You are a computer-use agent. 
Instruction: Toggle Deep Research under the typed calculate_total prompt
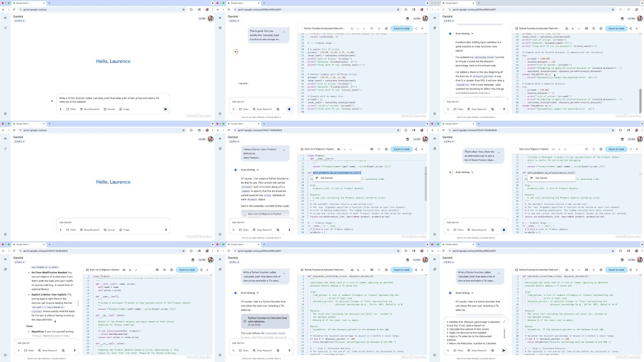[90, 109]
